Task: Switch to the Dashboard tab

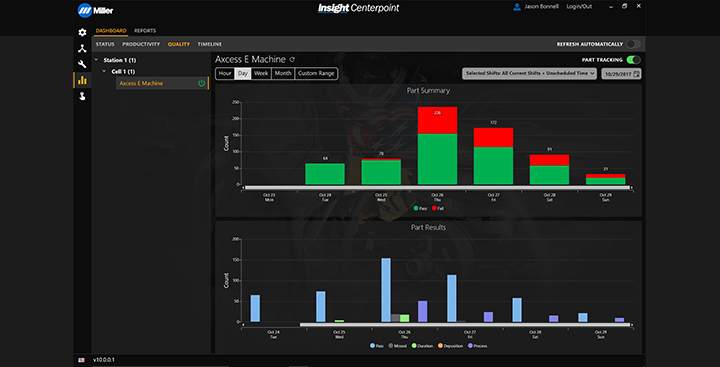Action: [111, 31]
